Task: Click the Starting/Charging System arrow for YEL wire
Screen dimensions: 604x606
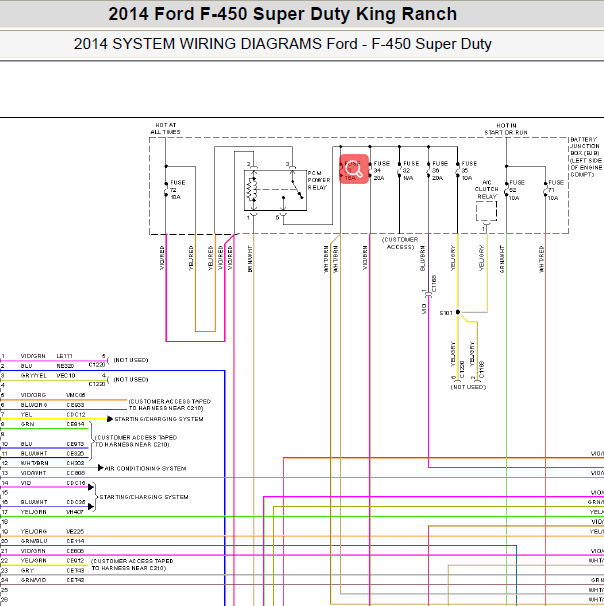Action: click(110, 419)
